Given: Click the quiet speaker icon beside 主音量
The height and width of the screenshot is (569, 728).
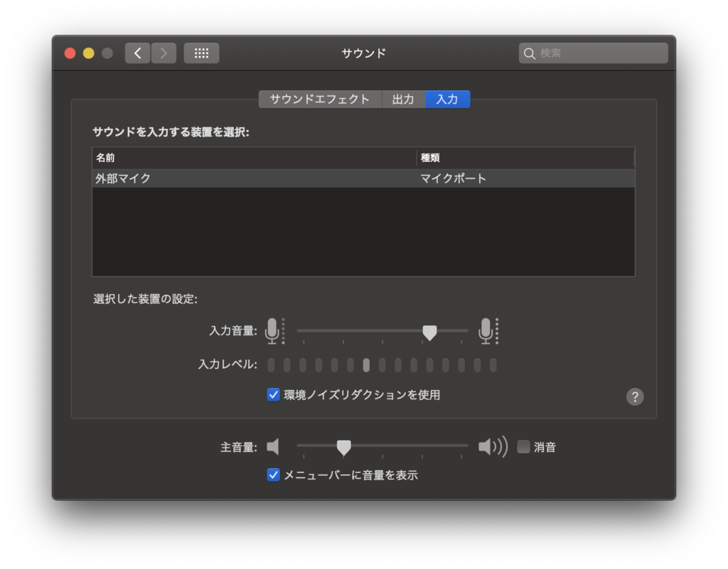Looking at the screenshot, I should pyautogui.click(x=273, y=447).
